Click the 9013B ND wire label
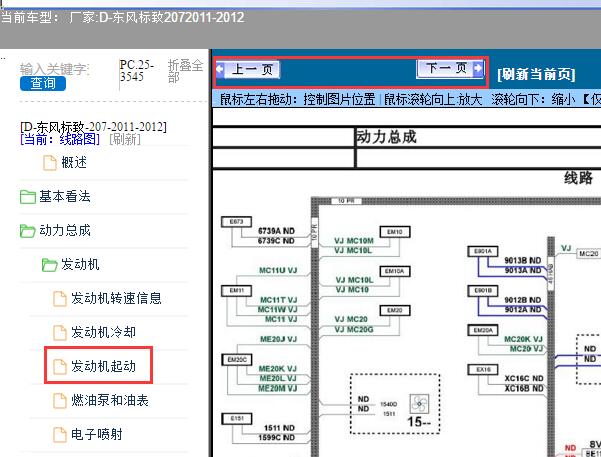The width and height of the screenshot is (601, 457). (522, 260)
